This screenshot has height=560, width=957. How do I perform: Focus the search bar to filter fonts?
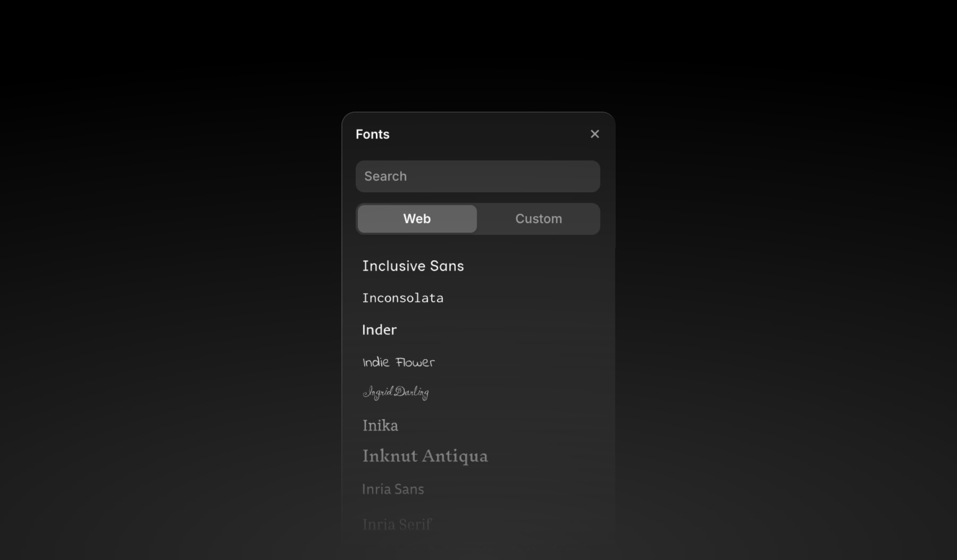477,176
